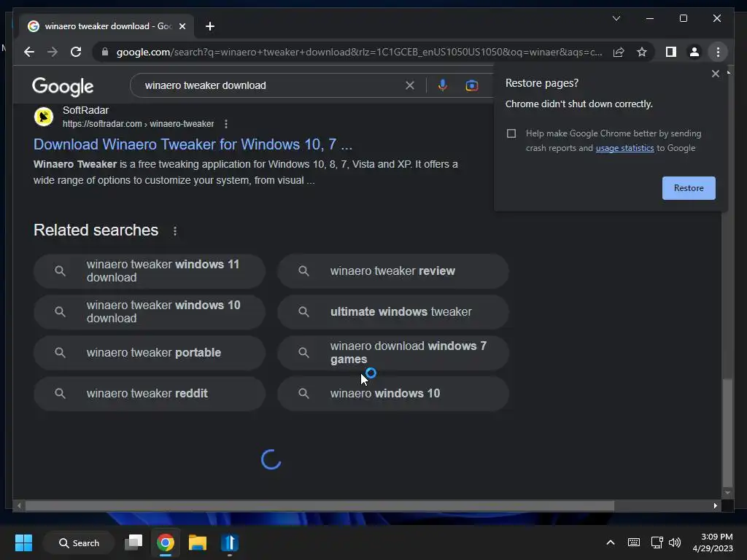This screenshot has width=747, height=560.
Task: Close the winaero tweaker download tab
Action: coord(182,26)
